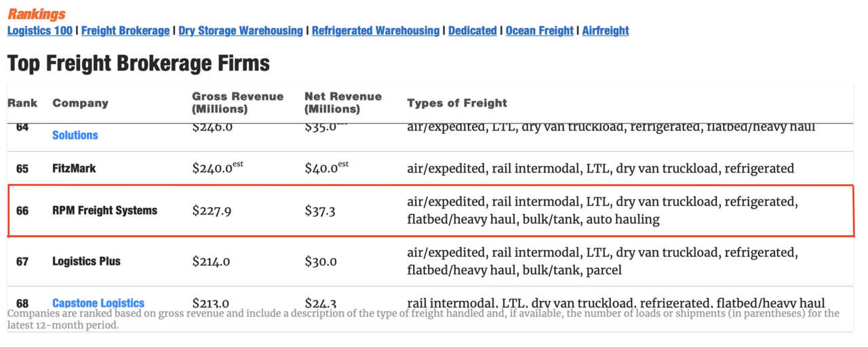Image resolution: width=868 pixels, height=347 pixels.
Task: Click RPM Freight Systems' $227.9 gross revenue
Action: click(x=212, y=211)
